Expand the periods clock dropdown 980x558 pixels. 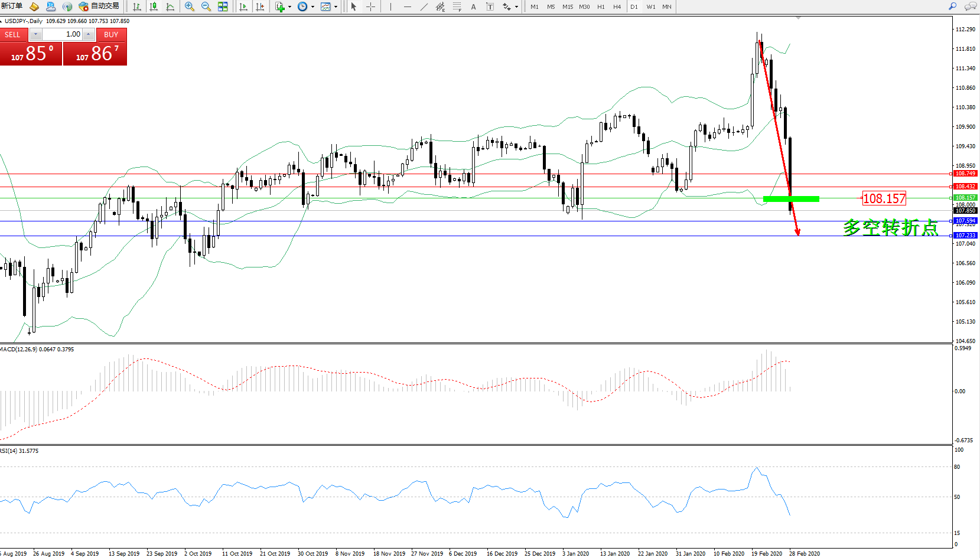click(x=312, y=7)
